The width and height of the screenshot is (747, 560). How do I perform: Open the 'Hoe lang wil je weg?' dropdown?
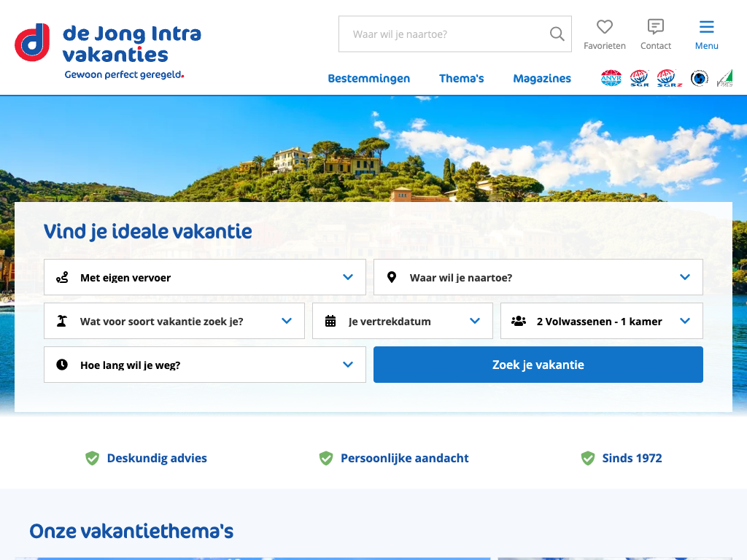point(204,365)
